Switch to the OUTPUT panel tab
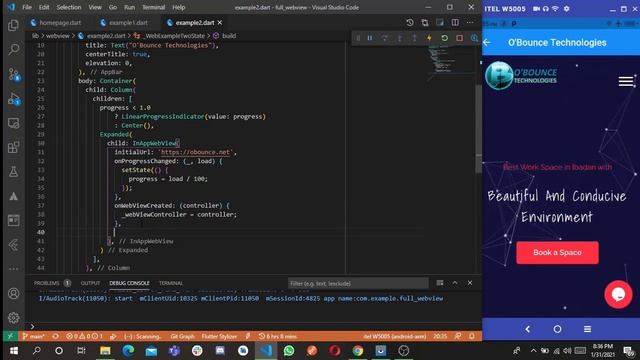640x360 pixels. click(90, 283)
